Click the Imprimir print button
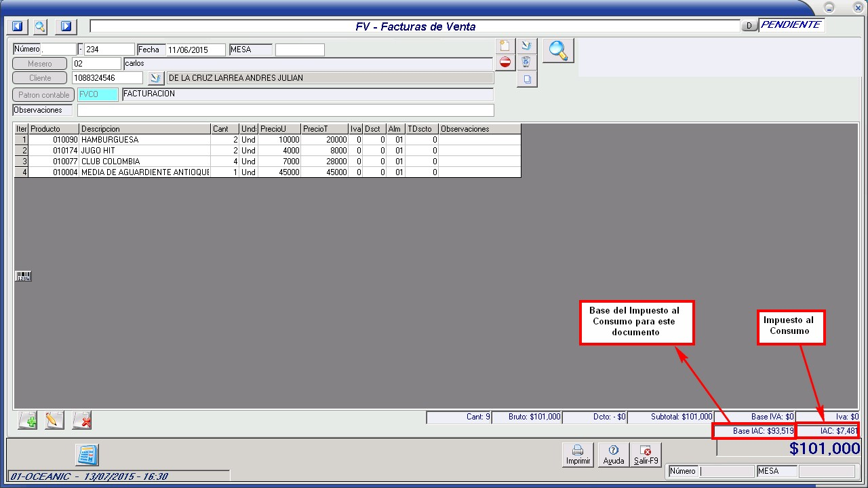Image resolution: width=868 pixels, height=488 pixels. click(578, 455)
